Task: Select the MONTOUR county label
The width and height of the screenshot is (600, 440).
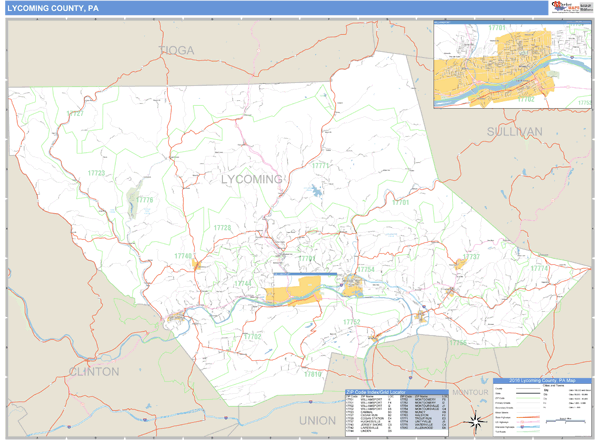Action: click(x=470, y=392)
